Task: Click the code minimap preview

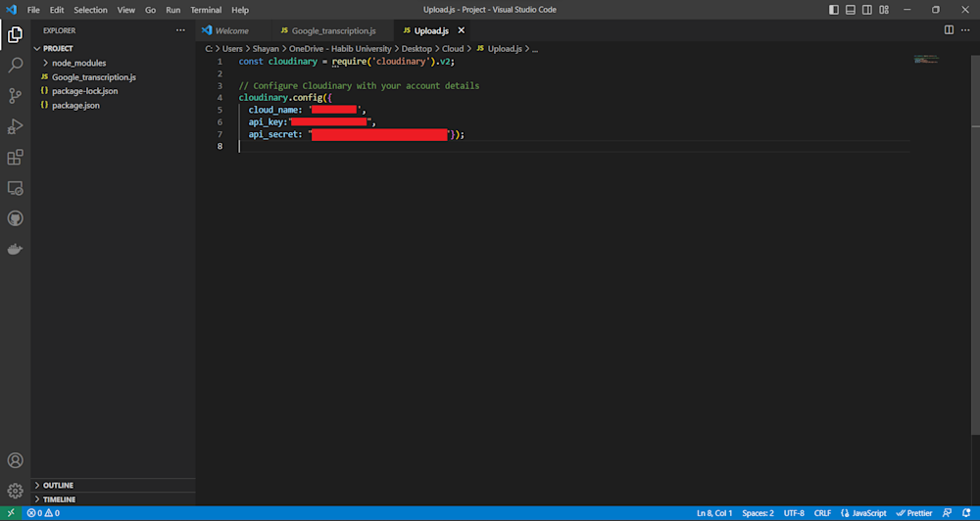Action: point(926,60)
